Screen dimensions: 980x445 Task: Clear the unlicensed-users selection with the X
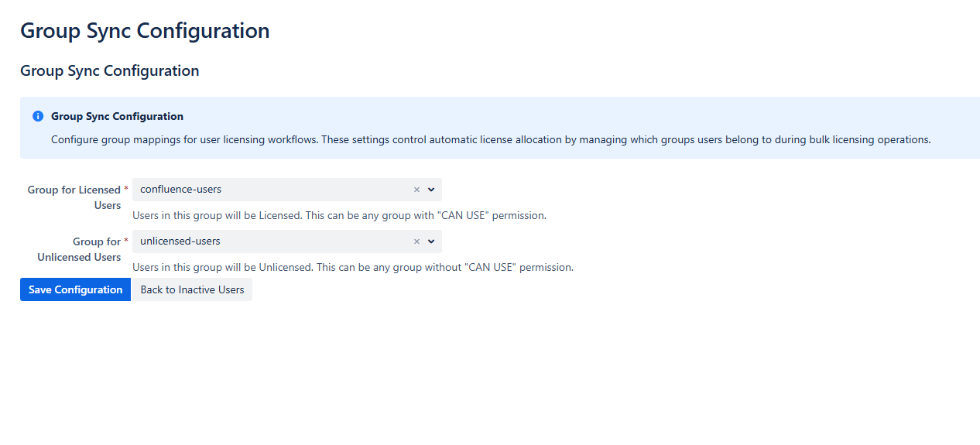pos(416,241)
